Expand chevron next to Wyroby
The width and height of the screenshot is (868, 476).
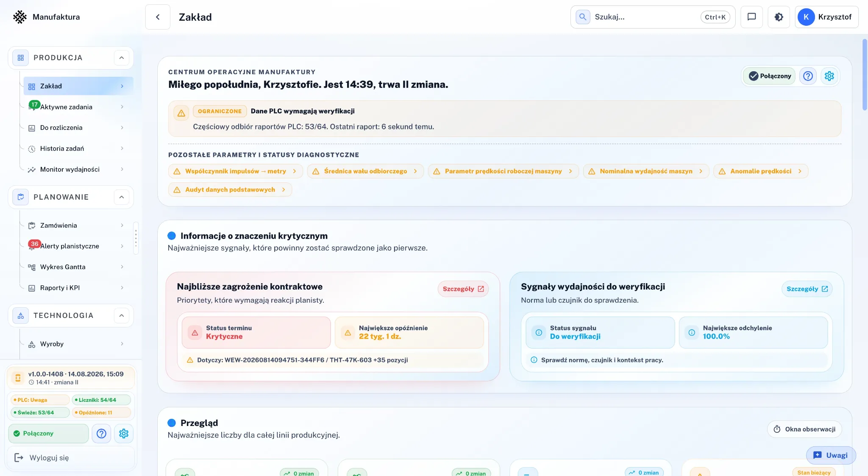[x=122, y=344]
